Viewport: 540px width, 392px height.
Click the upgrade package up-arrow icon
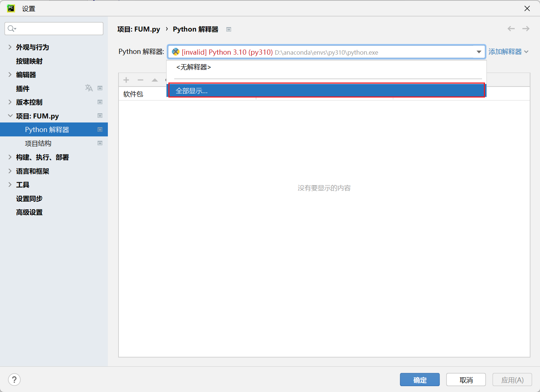(x=155, y=80)
